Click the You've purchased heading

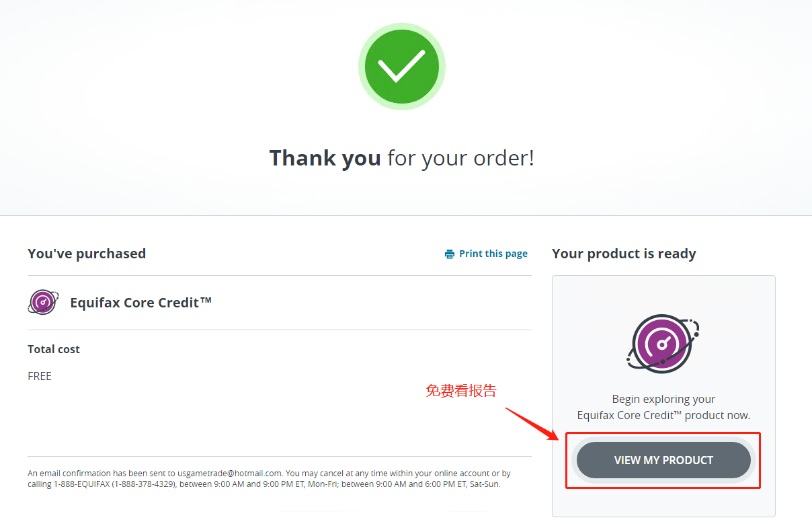click(87, 254)
